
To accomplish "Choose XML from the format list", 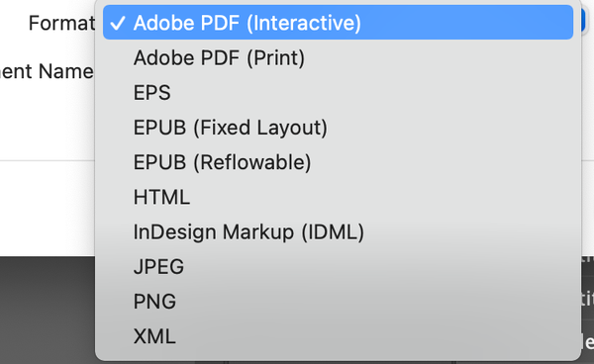I will pyautogui.click(x=338, y=336).
